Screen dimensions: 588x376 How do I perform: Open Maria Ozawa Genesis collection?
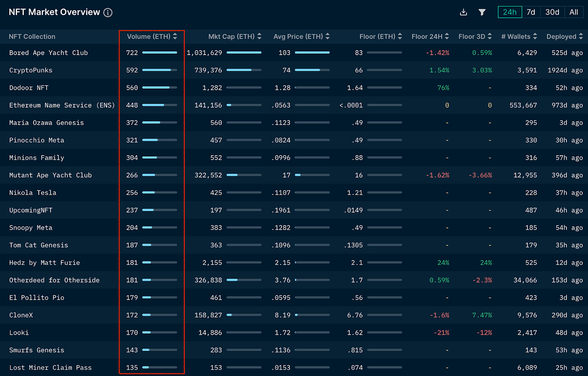[46, 123]
